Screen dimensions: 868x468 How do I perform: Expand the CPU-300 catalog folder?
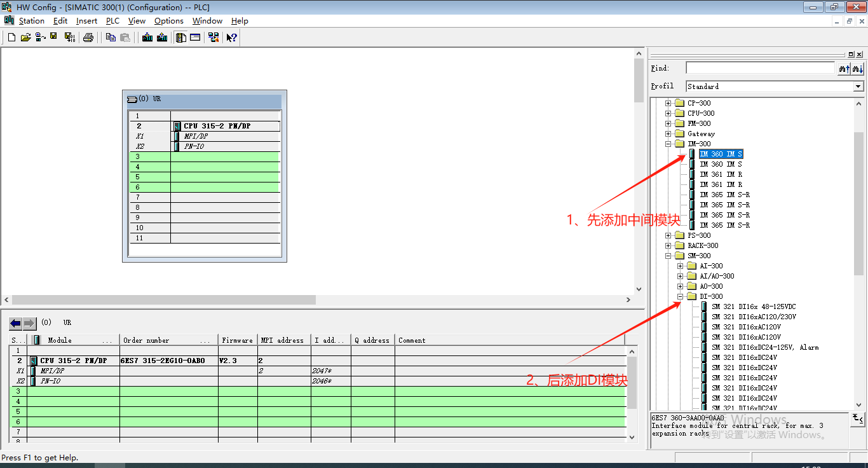click(x=668, y=113)
